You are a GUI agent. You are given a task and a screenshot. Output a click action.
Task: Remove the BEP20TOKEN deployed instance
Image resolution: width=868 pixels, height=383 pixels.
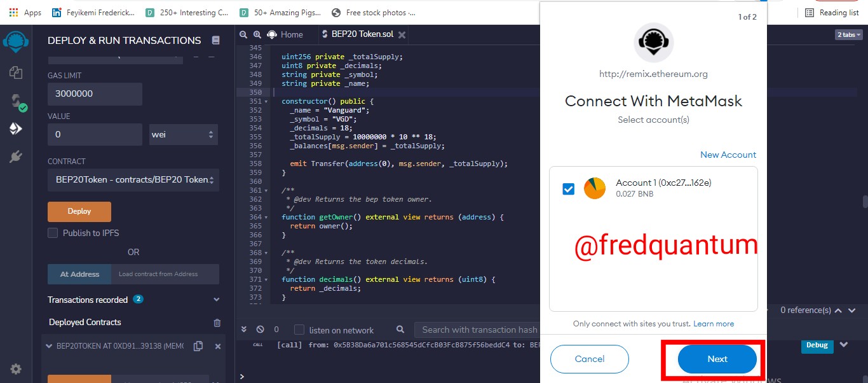(217, 346)
